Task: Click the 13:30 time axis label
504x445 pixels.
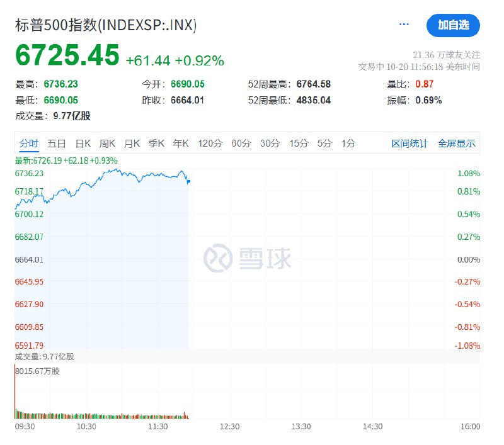Action: (x=301, y=426)
